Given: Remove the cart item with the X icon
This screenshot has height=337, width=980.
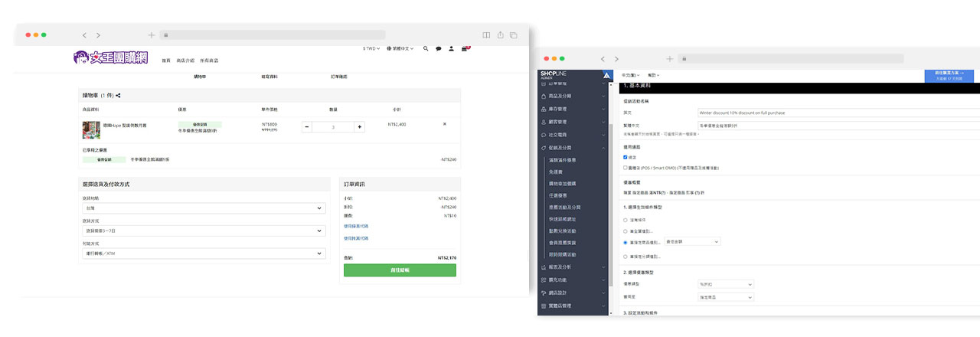Looking at the screenshot, I should pos(445,124).
